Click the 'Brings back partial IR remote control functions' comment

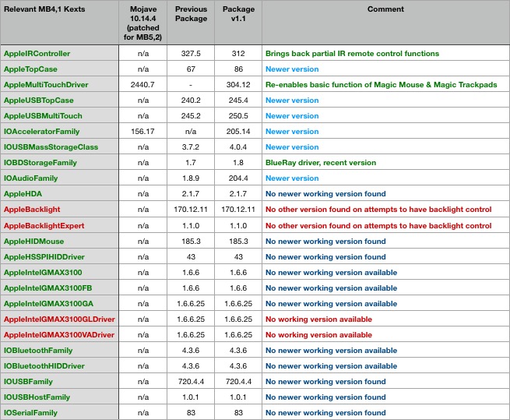(x=352, y=54)
